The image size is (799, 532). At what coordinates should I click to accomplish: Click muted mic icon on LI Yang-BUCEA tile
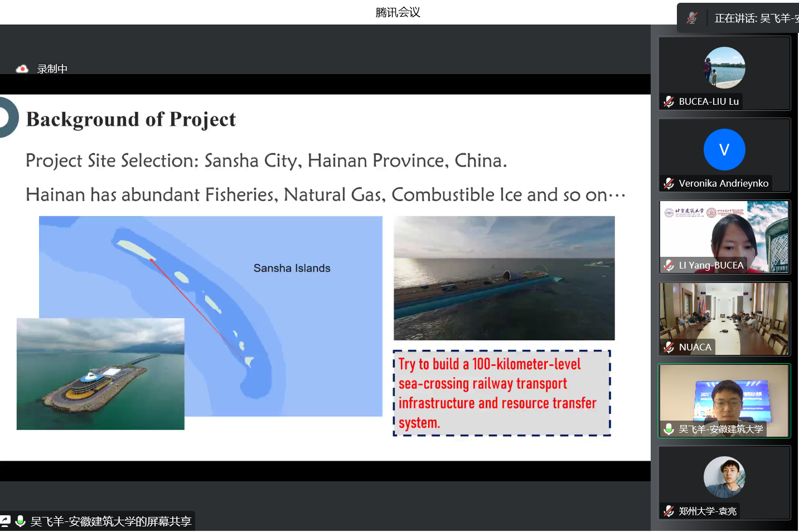pos(669,266)
